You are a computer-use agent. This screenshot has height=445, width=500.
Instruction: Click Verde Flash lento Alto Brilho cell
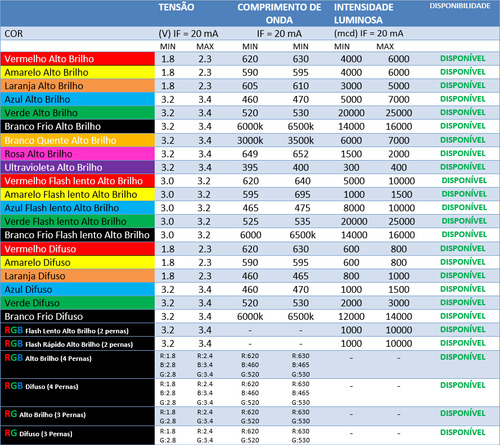click(77, 221)
